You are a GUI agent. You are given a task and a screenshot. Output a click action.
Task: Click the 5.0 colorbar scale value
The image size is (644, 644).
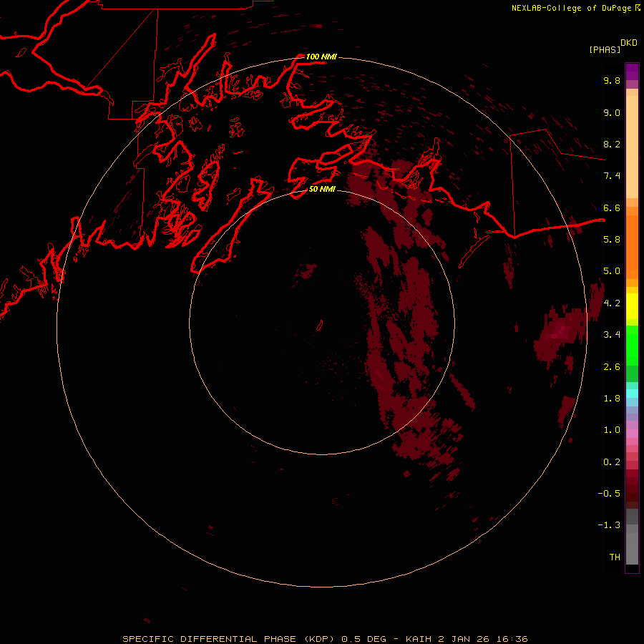612,271
